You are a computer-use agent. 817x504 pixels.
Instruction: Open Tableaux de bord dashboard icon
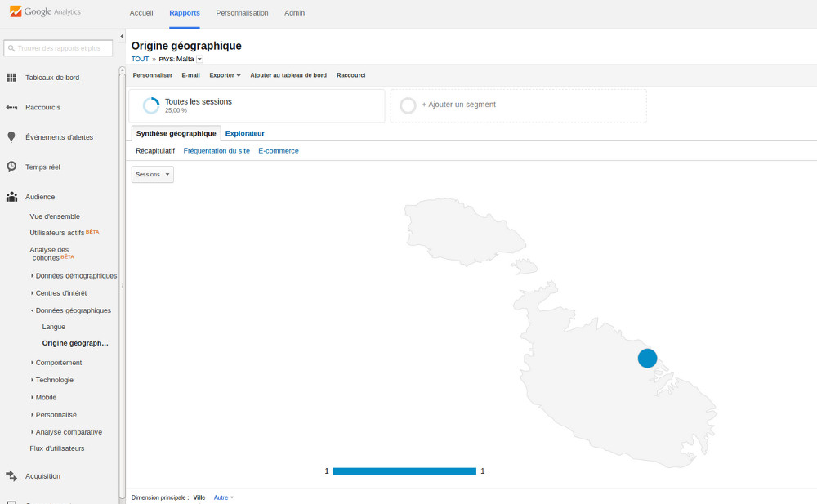point(11,78)
